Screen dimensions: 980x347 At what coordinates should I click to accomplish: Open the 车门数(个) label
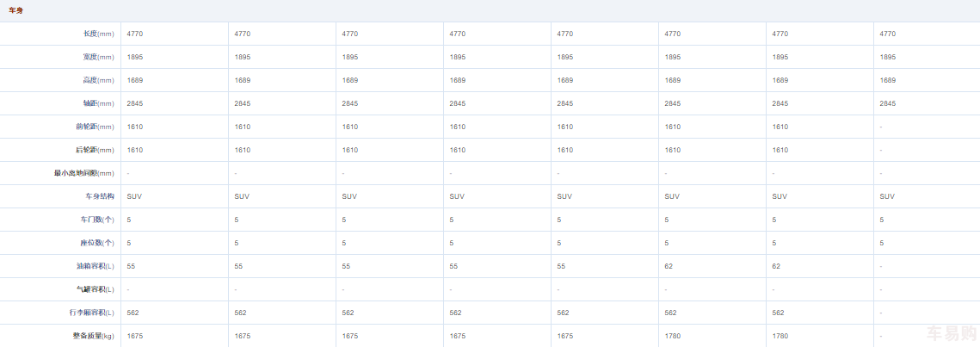coord(96,220)
